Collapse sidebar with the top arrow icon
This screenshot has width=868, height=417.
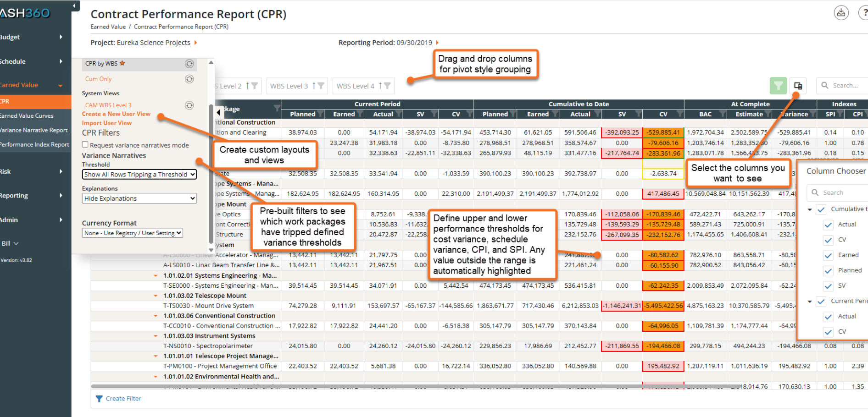click(x=74, y=6)
